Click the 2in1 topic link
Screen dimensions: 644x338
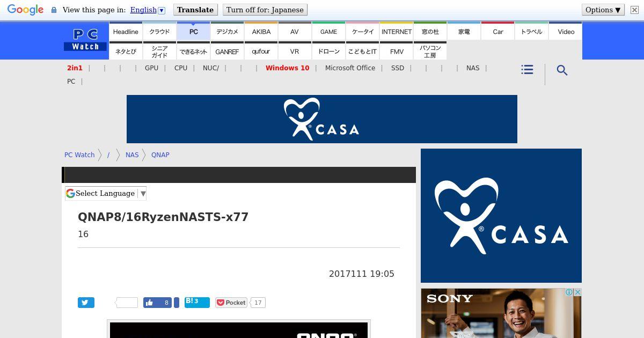click(75, 68)
